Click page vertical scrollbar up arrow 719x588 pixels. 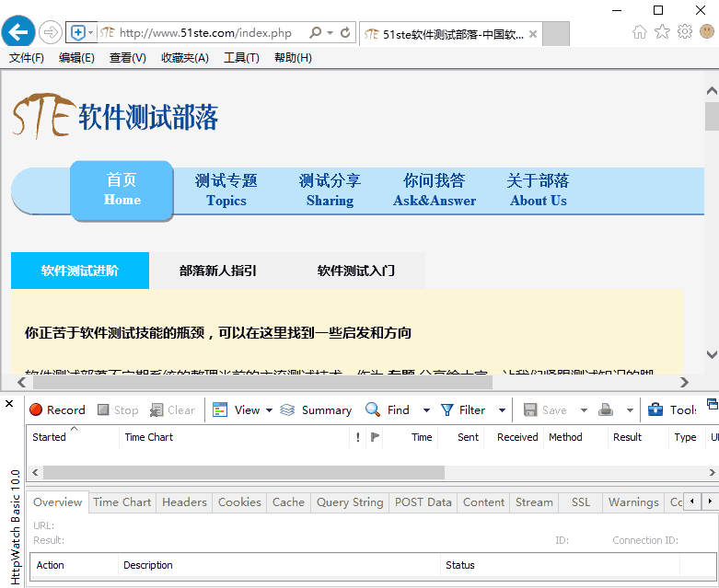(712, 91)
